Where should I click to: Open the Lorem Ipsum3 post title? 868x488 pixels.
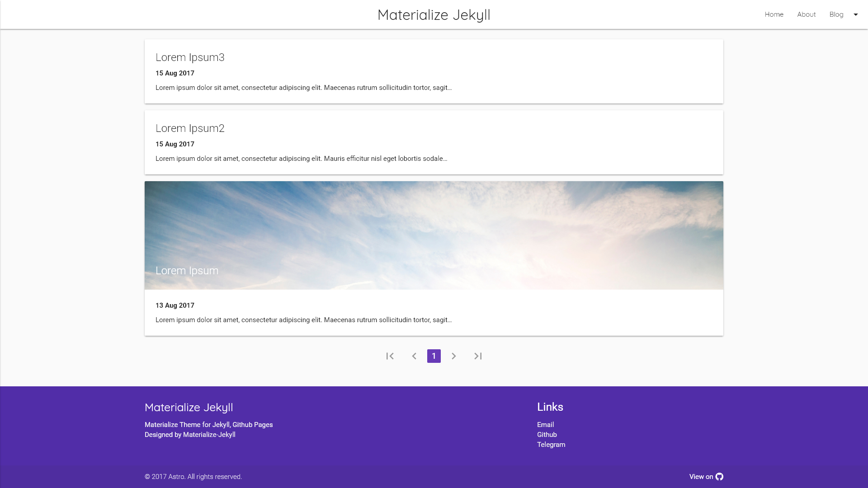pyautogui.click(x=190, y=57)
